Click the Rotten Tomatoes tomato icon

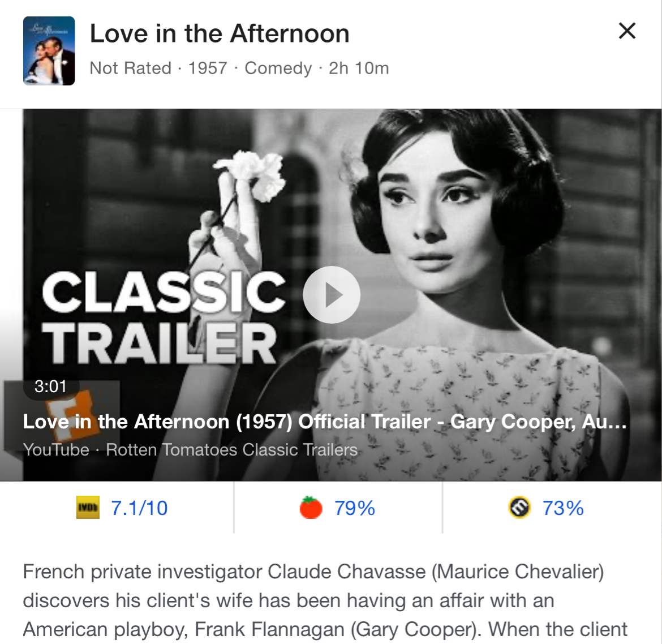tap(311, 507)
